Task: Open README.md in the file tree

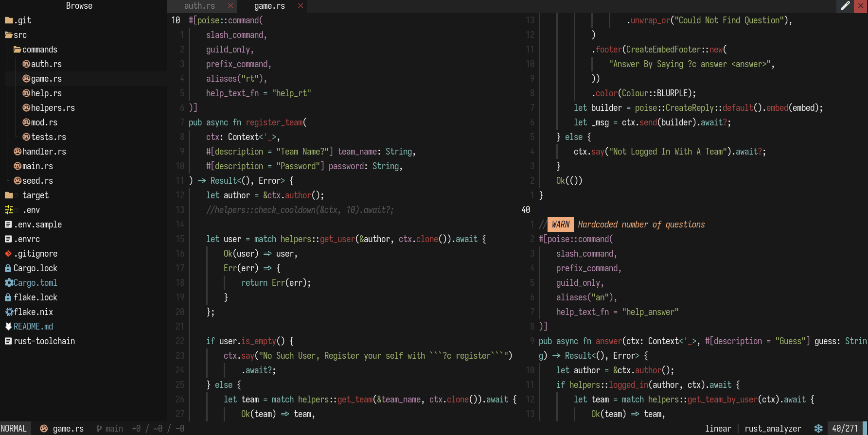Action: [x=33, y=327]
